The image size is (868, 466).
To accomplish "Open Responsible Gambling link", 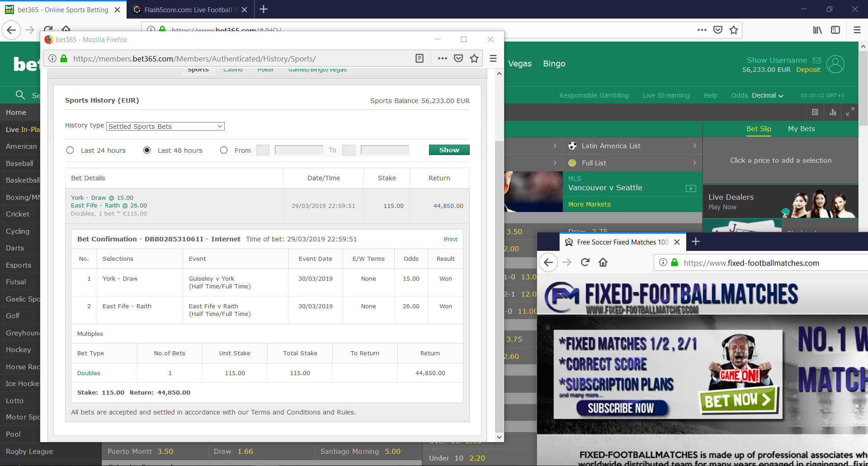I will [x=594, y=95].
